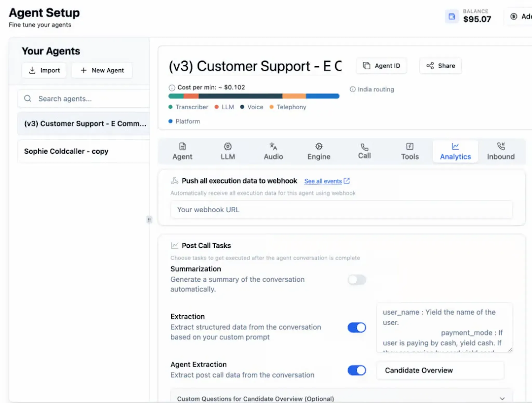Click the info icon beside Cost per min
Image resolution: width=532 pixels, height=403 pixels.
[x=172, y=88]
